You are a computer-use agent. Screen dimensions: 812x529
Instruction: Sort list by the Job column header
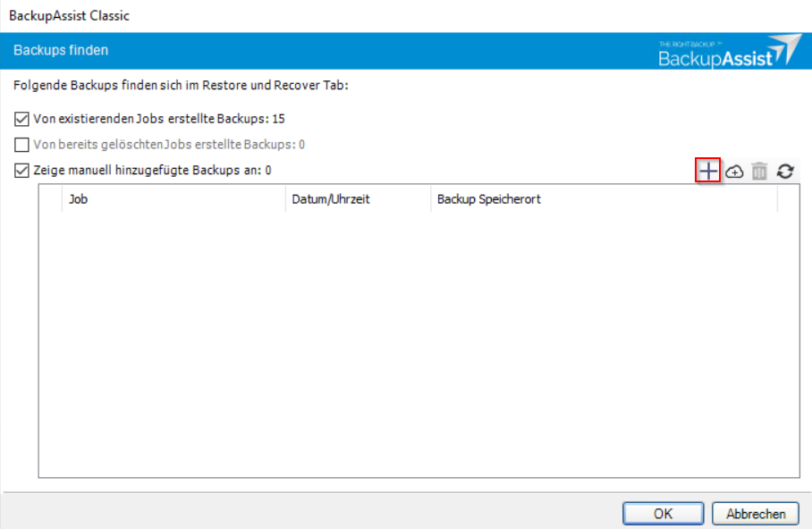click(x=173, y=199)
